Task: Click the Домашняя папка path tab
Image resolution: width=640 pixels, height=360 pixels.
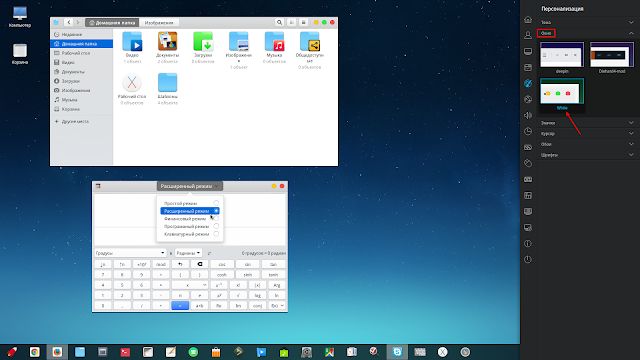Action: (x=112, y=22)
